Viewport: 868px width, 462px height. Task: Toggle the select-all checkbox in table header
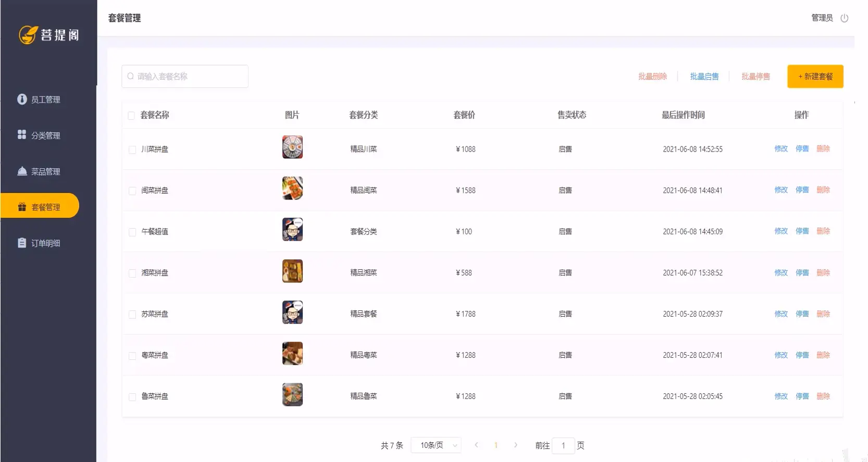pyautogui.click(x=131, y=116)
